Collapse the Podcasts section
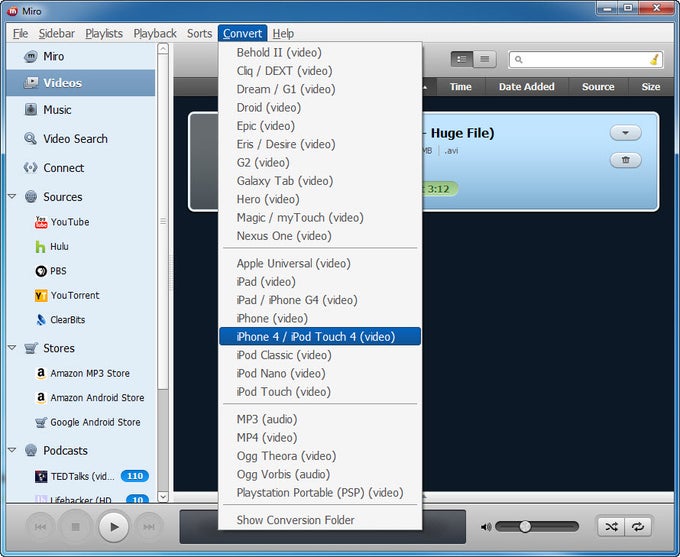 coord(12,450)
